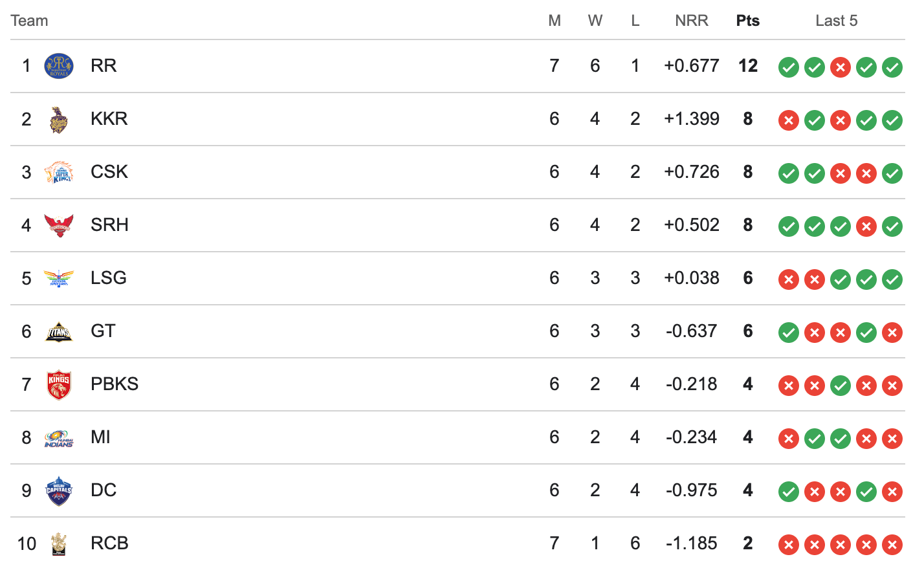Click the Kolkata Knight Riders logo
924x581 pixels.
tap(59, 120)
